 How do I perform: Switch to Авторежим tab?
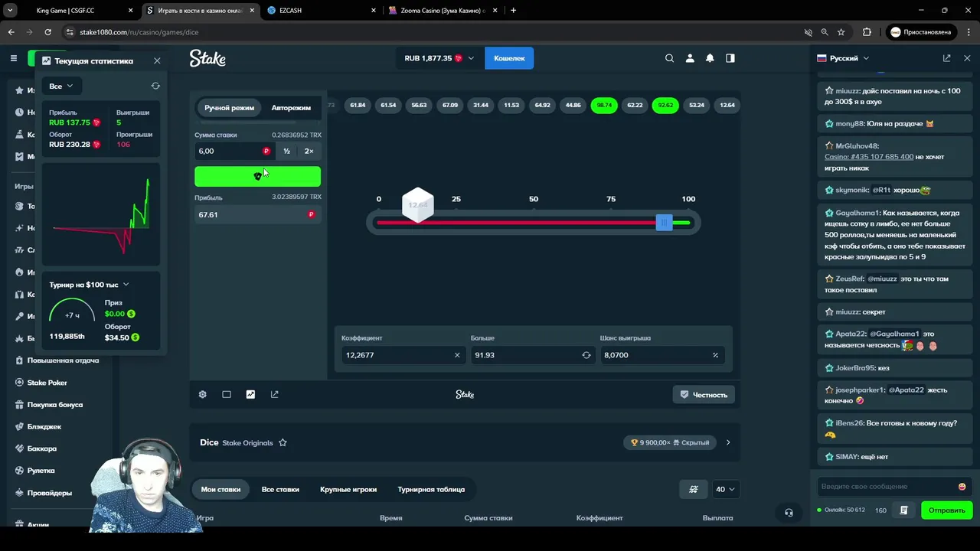tap(291, 108)
